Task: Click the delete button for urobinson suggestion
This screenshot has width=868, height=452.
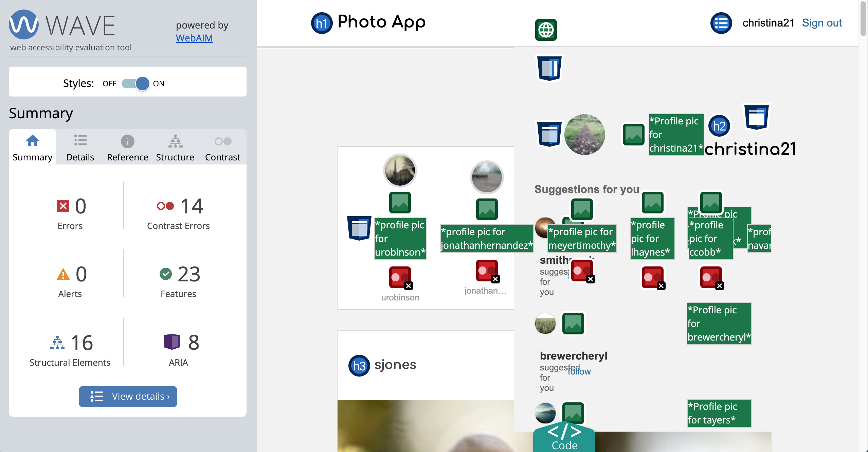Action: (408, 285)
